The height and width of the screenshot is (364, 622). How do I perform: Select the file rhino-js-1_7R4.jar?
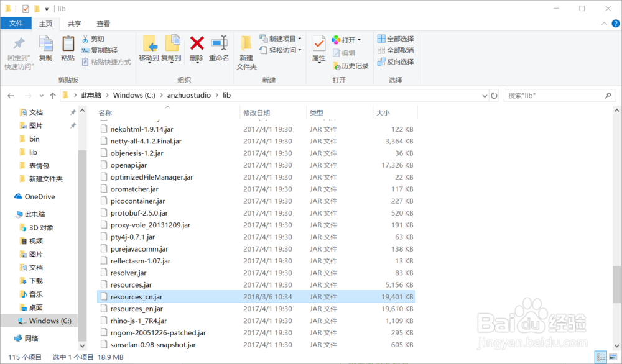(256, 321)
